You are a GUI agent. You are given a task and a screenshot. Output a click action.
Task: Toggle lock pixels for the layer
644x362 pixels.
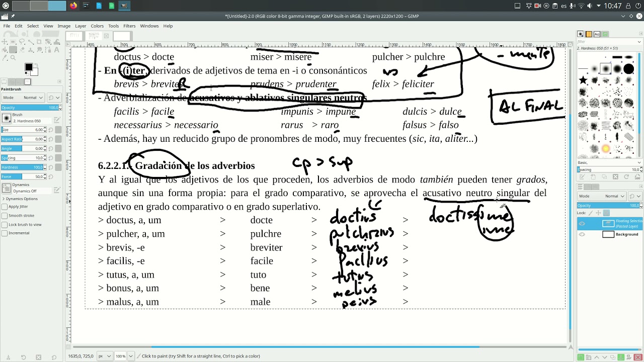pos(590,213)
